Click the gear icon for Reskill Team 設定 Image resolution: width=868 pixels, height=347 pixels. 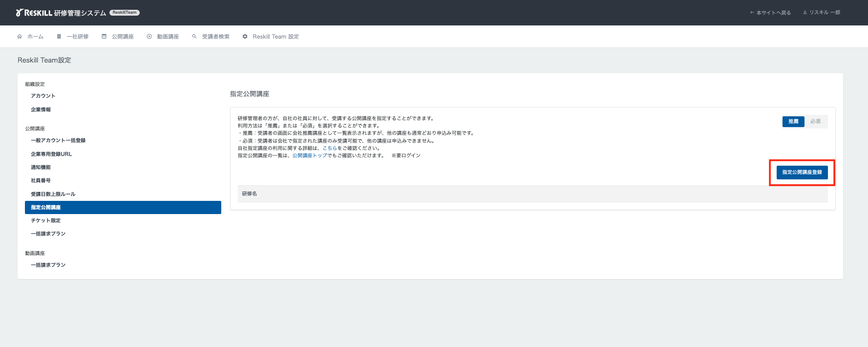pos(245,37)
